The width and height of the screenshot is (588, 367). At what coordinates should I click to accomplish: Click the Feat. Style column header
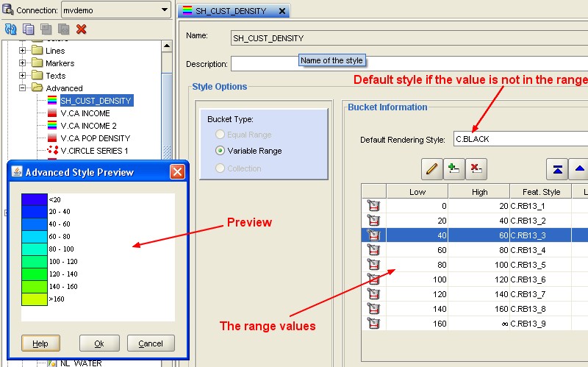tap(541, 192)
